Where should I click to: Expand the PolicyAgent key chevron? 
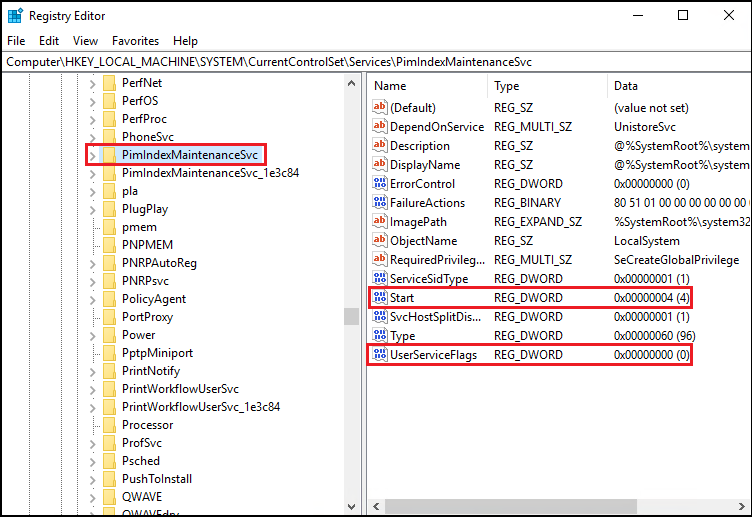93,299
